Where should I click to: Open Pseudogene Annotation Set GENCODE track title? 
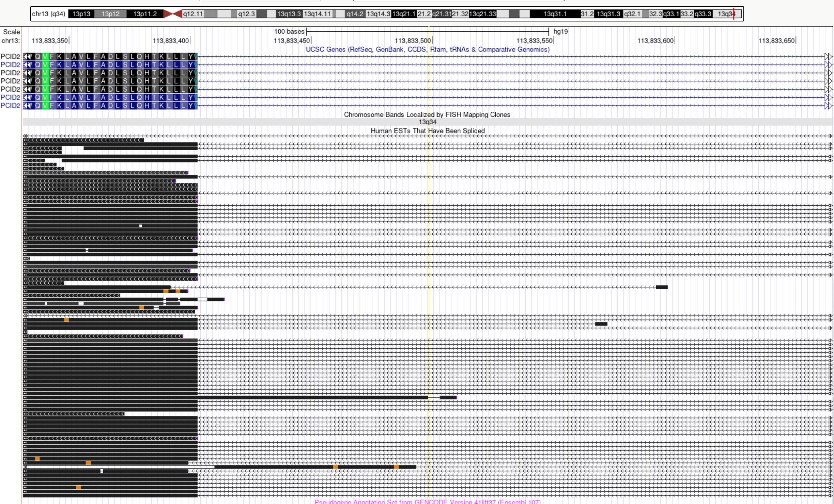427,501
